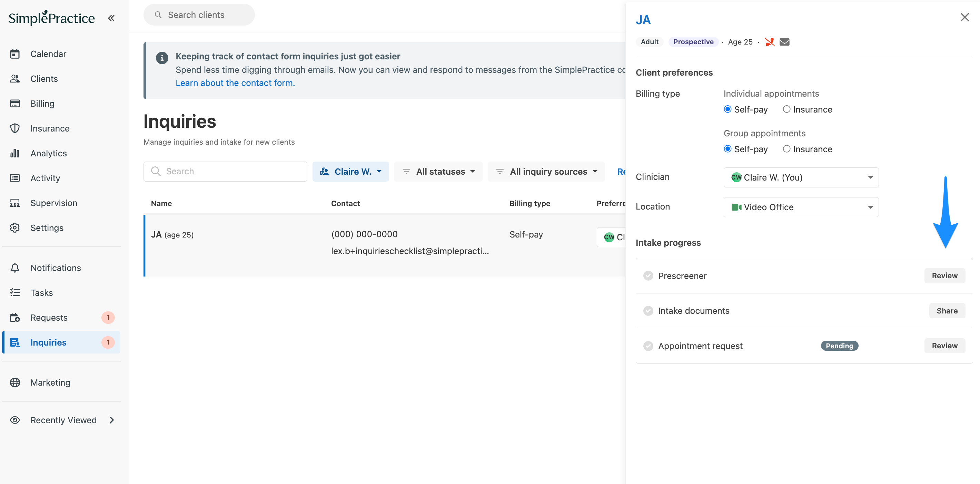Click the Self-pay cell in JA row

click(x=526, y=234)
